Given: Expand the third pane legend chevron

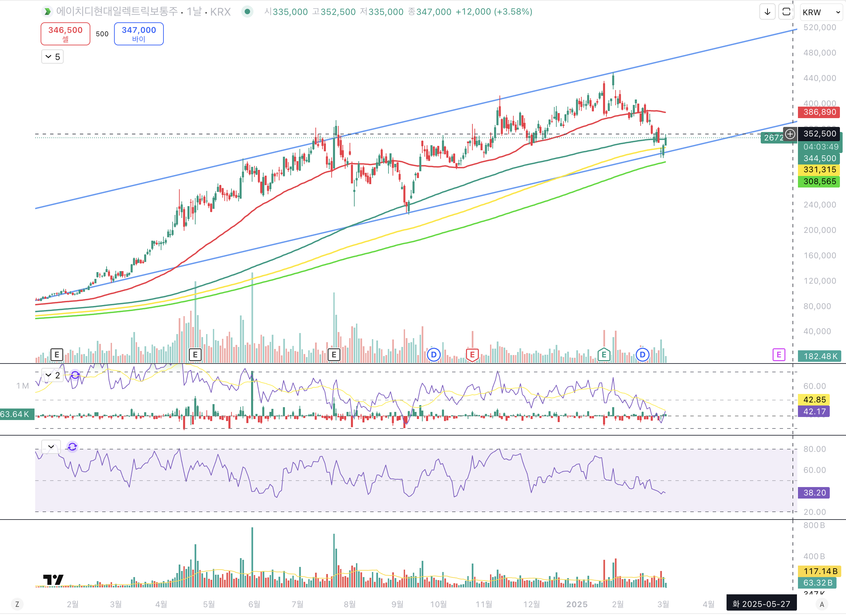Looking at the screenshot, I should [51, 447].
